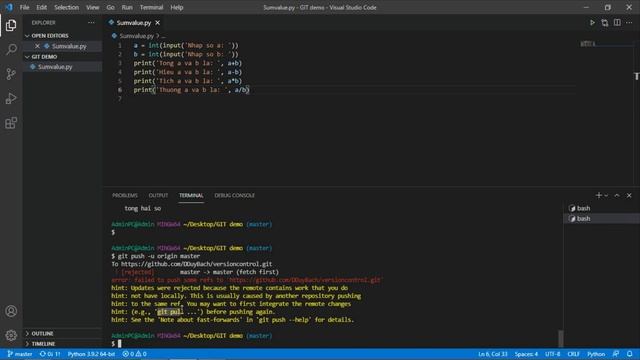Open errors and warnings count indicator
The image size is (640, 360).
tap(134, 354)
